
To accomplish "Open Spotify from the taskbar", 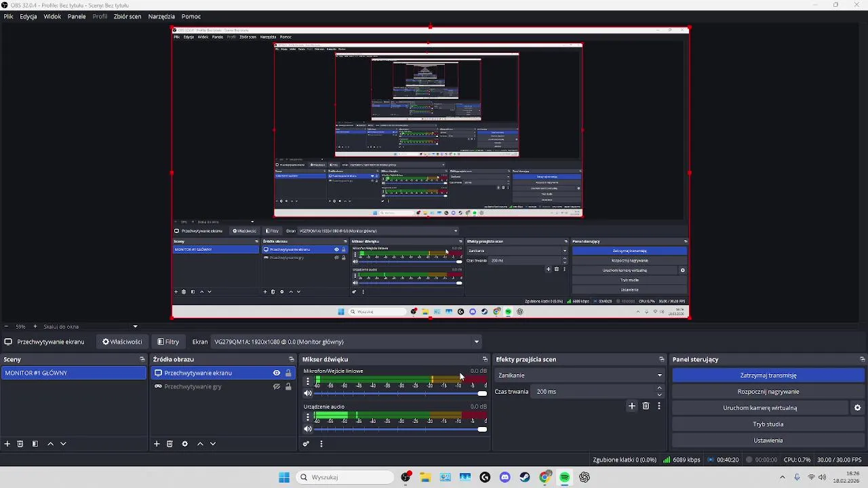I will click(x=564, y=477).
